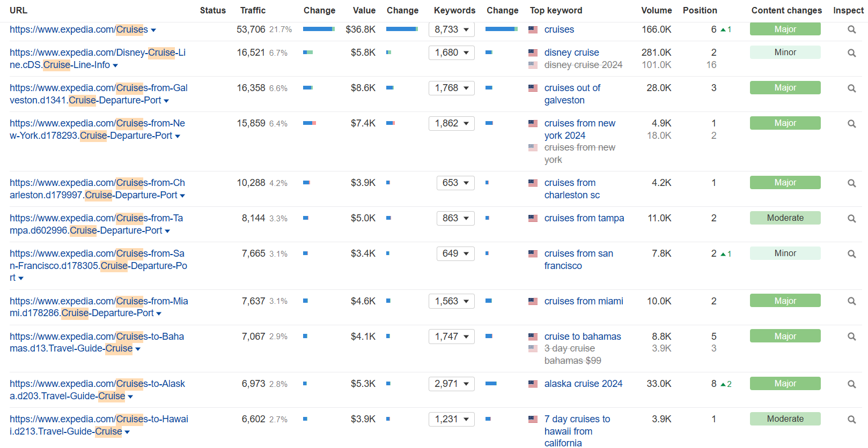Click the Moderate badge in the Hawaii row
The height and width of the screenshot is (448, 868).
tap(785, 419)
